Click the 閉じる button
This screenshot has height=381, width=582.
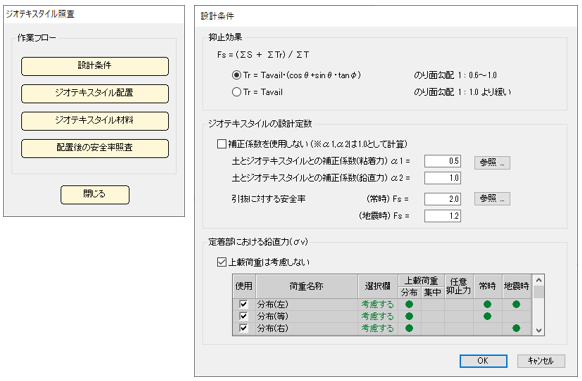pyautogui.click(x=95, y=195)
